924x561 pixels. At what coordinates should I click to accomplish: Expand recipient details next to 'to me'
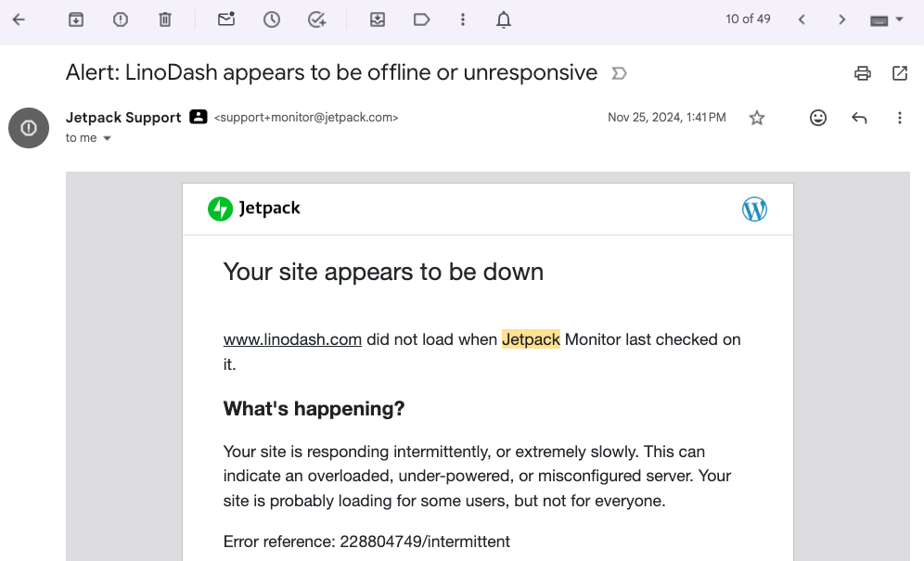point(107,138)
